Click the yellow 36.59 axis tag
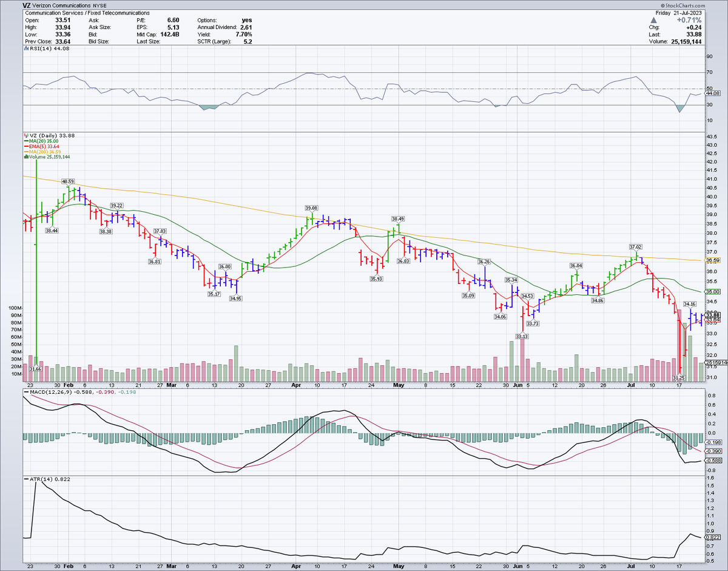Viewport: 728px width, 571px height. 712,260
